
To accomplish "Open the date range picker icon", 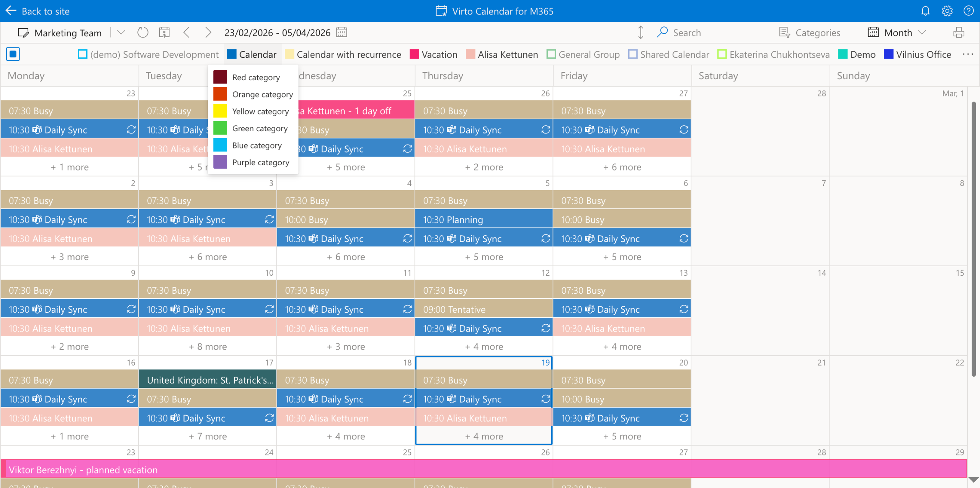I will click(x=341, y=33).
